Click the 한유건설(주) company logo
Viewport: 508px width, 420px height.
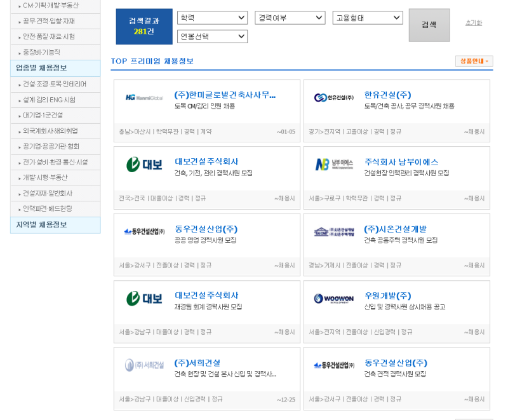(334, 98)
